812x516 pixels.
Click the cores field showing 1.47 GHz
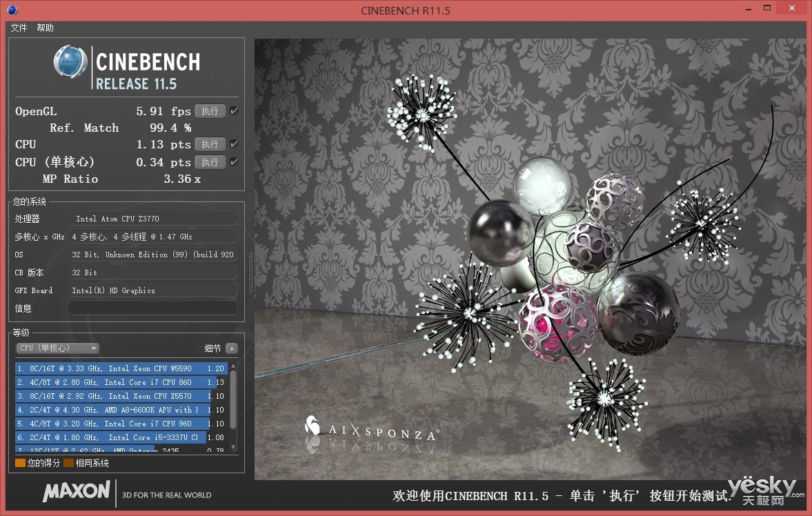pyautogui.click(x=152, y=237)
